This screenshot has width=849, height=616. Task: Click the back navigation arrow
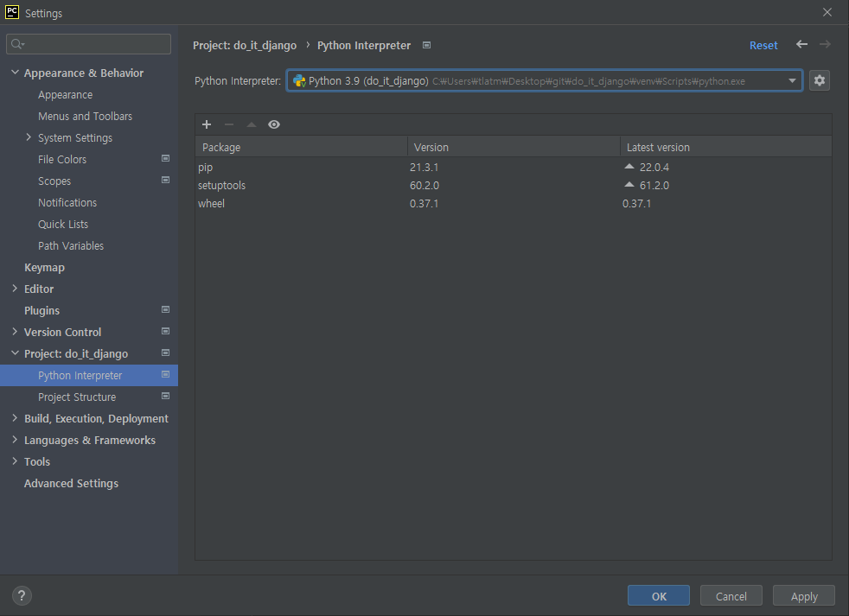coord(802,44)
